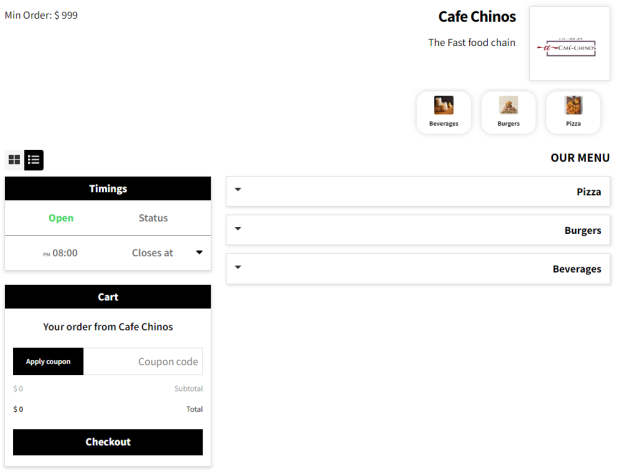Click the 08:00 closing time
The width and height of the screenshot is (619, 474).
pyautogui.click(x=64, y=253)
